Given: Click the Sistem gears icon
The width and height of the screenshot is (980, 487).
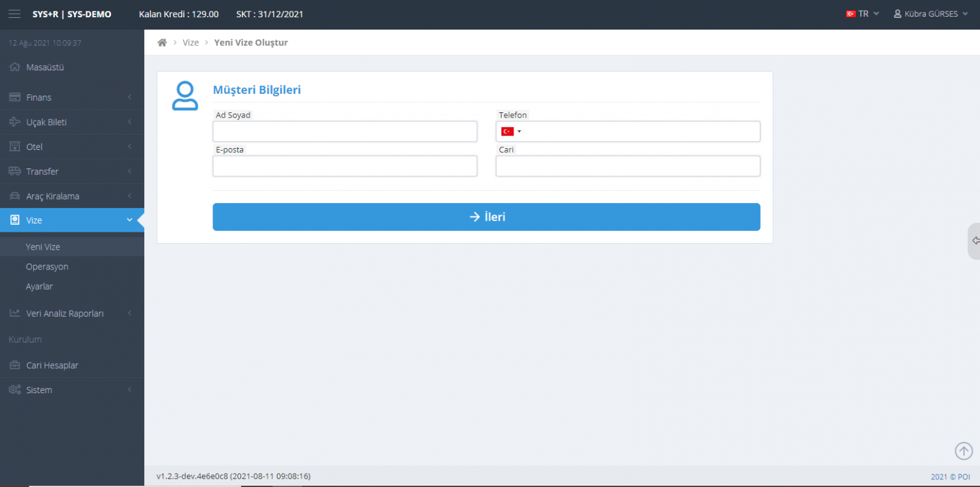Looking at the screenshot, I should coord(15,389).
